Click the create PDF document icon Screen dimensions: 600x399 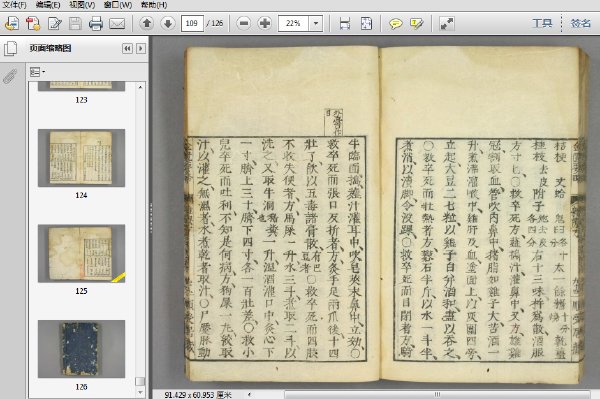click(x=12, y=23)
